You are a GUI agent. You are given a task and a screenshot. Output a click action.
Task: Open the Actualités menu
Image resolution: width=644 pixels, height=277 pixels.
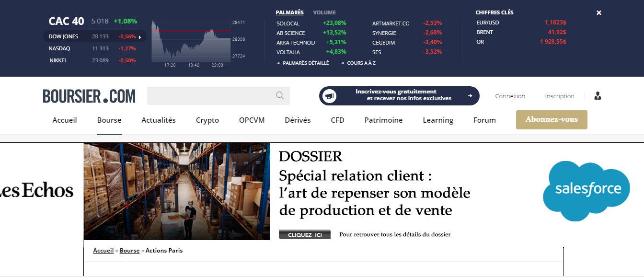[x=159, y=120]
